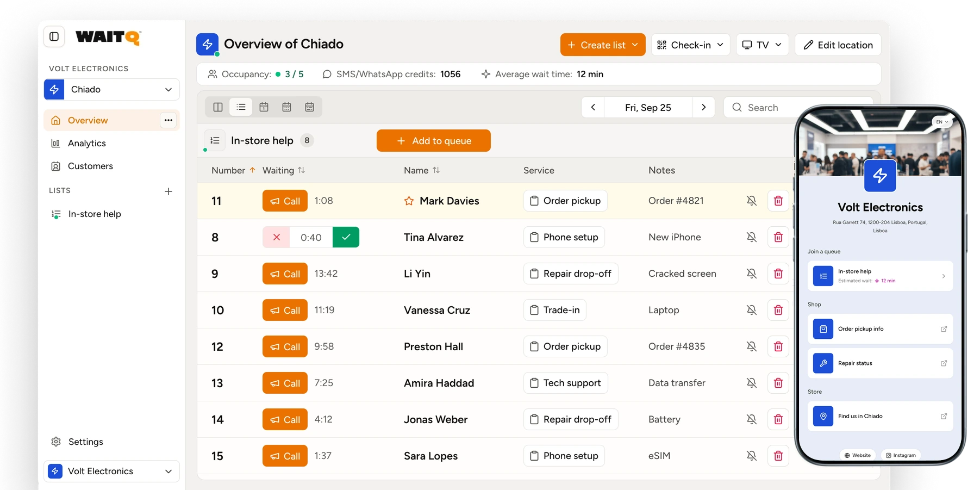Open Repair status link on the phone

(x=880, y=363)
